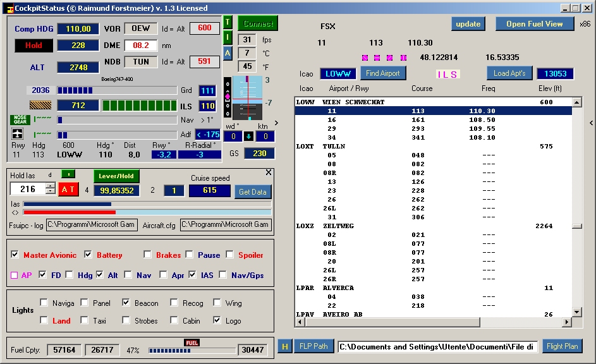Click the red Ias throttle progress bar
This screenshot has height=364, width=596.
pos(147,212)
